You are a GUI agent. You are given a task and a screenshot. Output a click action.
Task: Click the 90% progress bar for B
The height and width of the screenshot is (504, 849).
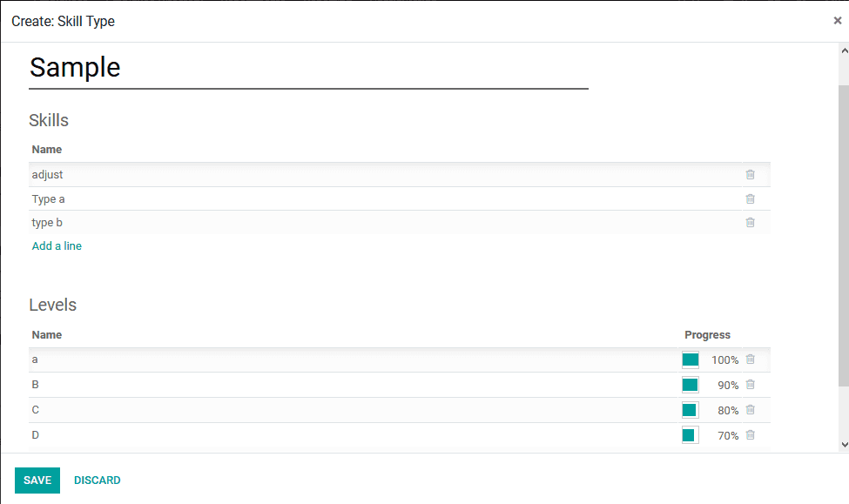[691, 386]
